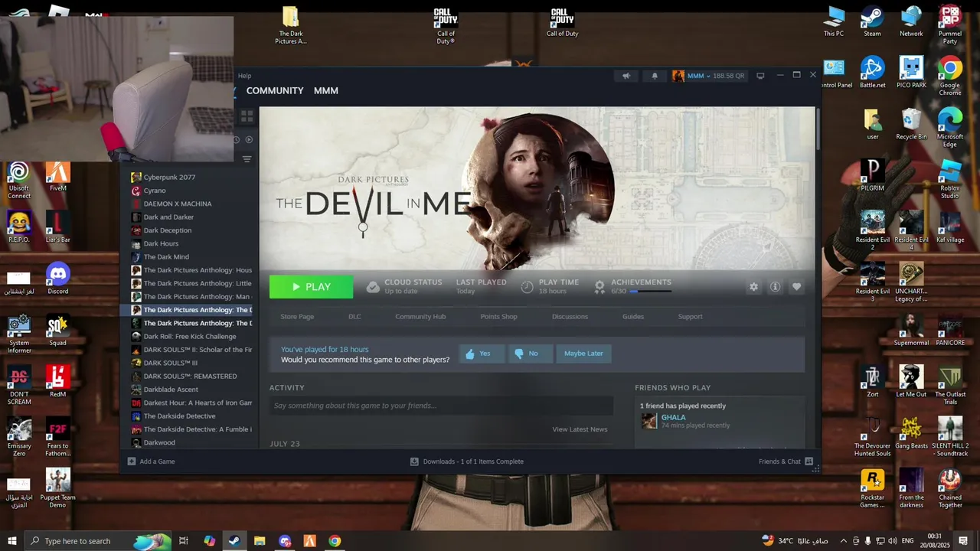Click the achievements progress bar
This screenshot has width=980, height=551.
650,292
